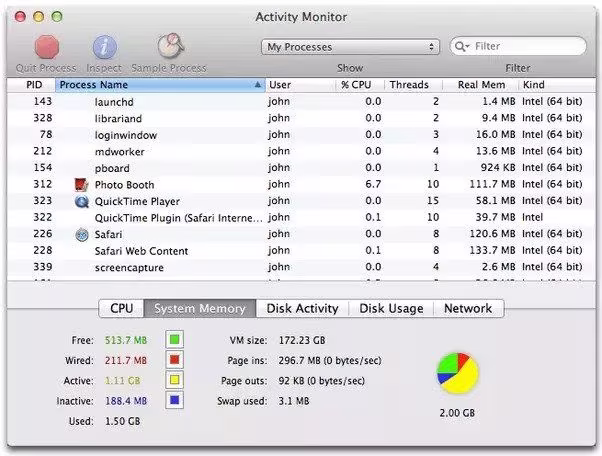
Task: Select the screencapture process row
Action: [301, 267]
